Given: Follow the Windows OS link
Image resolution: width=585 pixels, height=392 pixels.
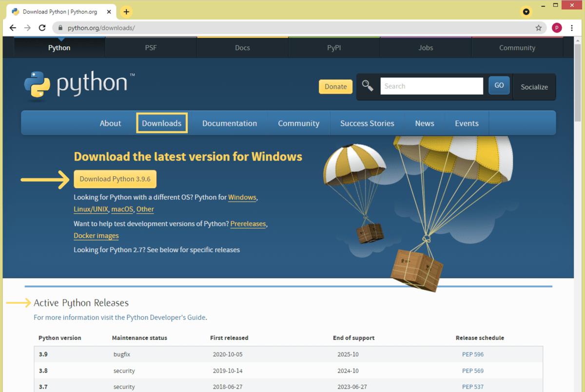Looking at the screenshot, I should pyautogui.click(x=242, y=197).
